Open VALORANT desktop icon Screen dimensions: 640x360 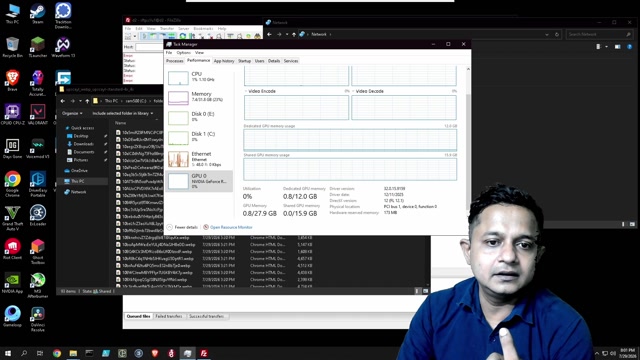click(38, 114)
